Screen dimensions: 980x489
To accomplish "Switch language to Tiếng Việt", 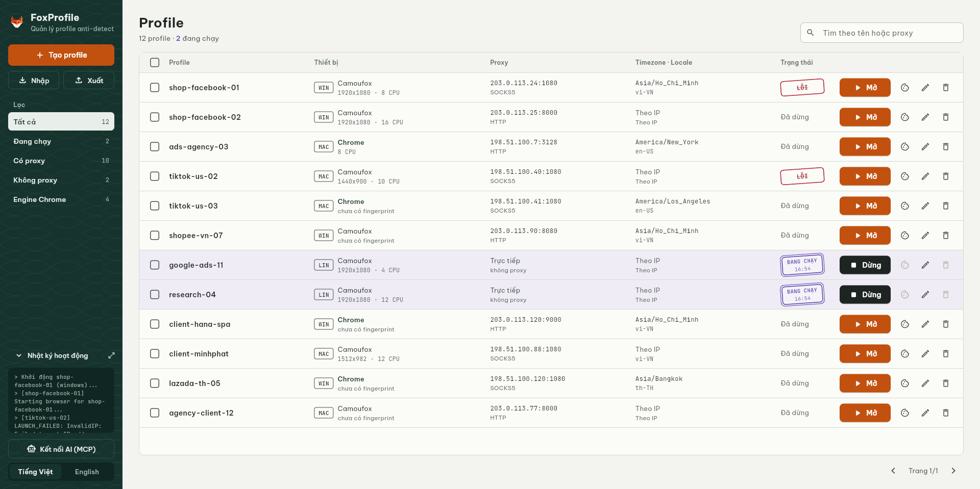I will [35, 472].
